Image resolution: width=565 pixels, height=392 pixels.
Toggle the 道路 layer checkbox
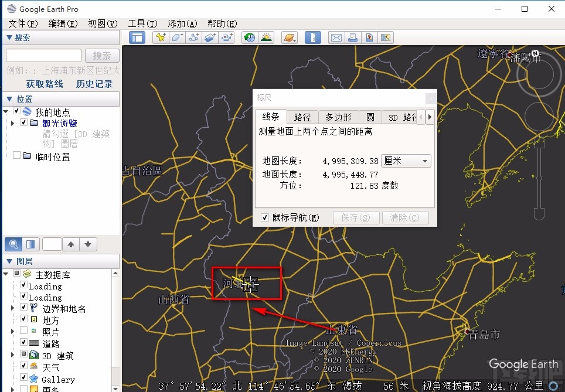click(23, 342)
